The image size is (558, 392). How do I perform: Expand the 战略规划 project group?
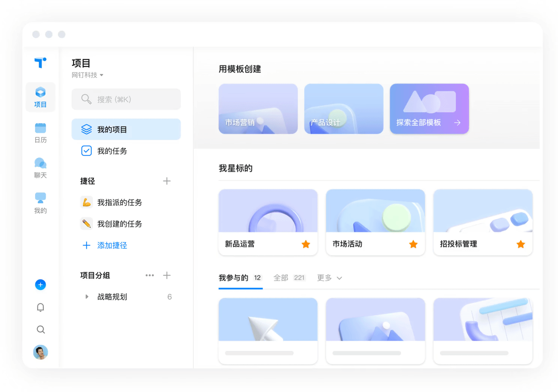point(87,297)
